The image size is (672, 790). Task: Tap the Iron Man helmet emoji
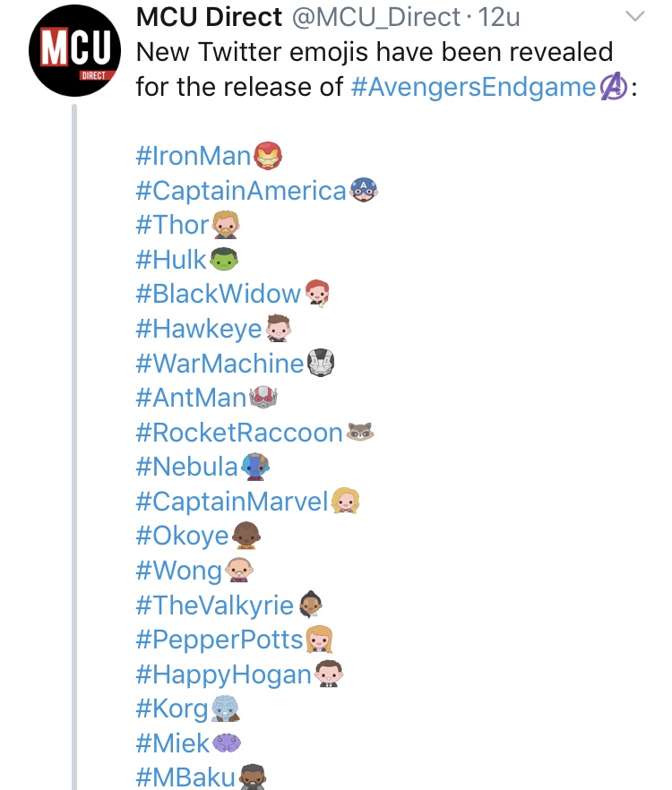[267, 155]
